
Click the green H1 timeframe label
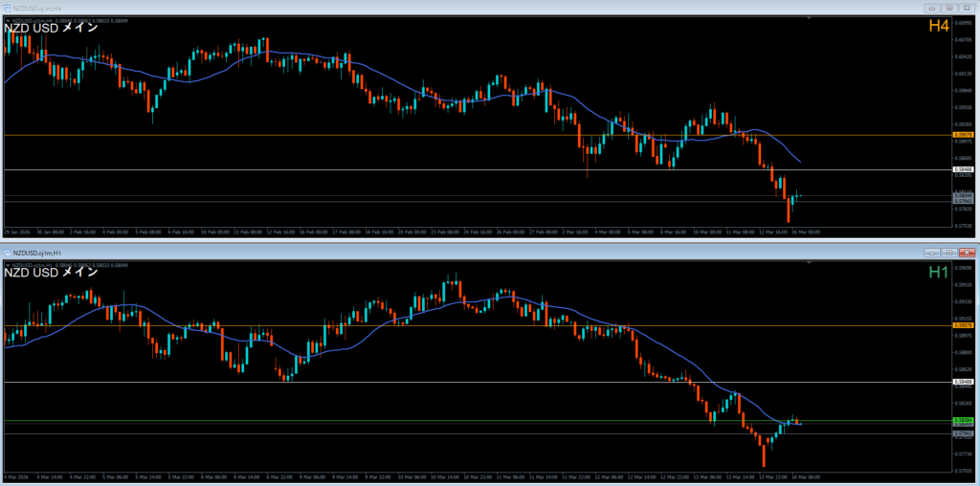click(x=939, y=273)
